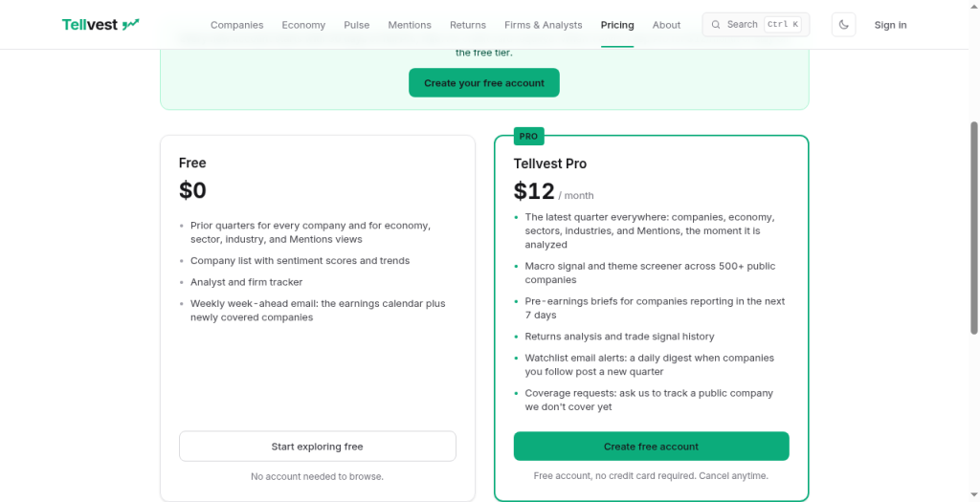
Task: Click the Sign in link
Action: point(890,25)
